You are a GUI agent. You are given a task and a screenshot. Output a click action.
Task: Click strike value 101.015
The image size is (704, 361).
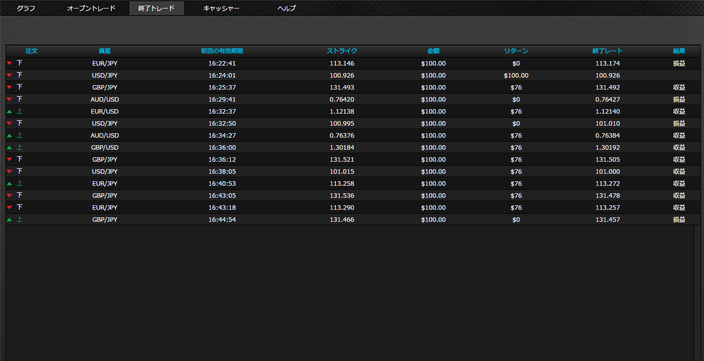click(342, 172)
